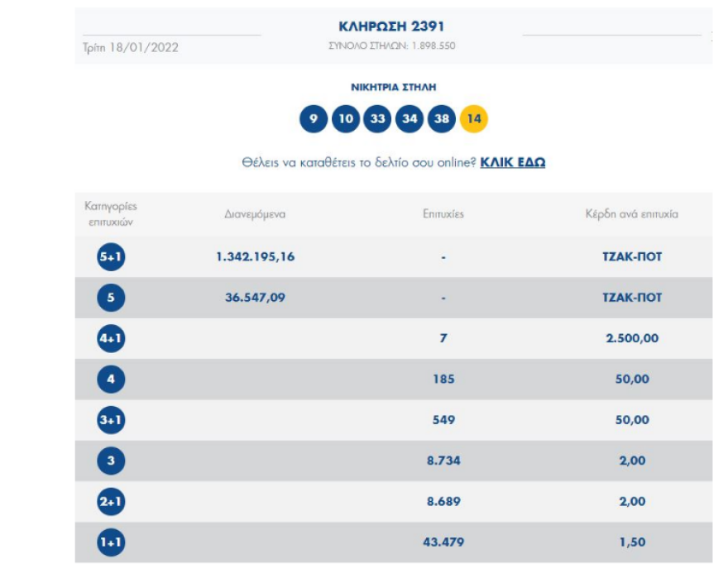This screenshot has height=578, width=728.
Task: Click the 1+1 category badge
Action: (111, 542)
